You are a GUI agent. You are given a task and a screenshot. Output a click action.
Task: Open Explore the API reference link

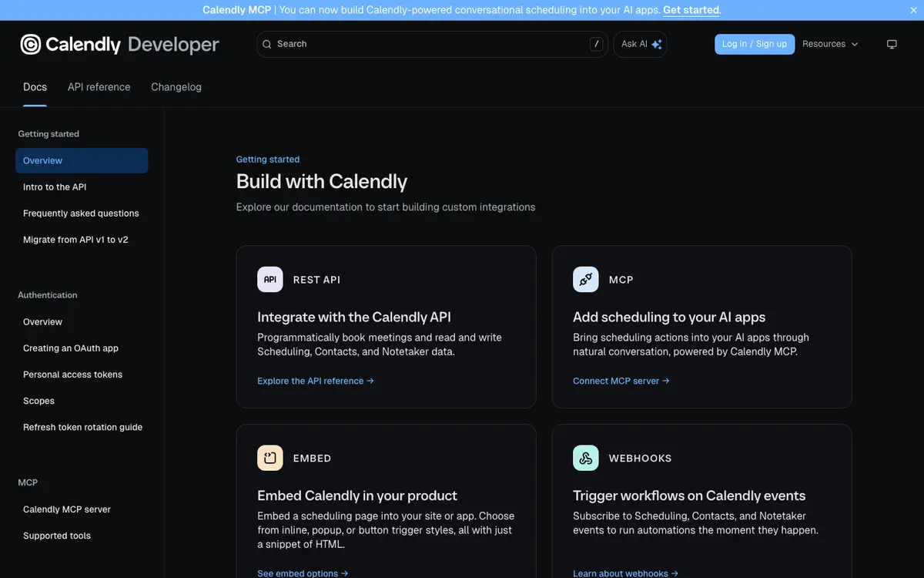[316, 381]
